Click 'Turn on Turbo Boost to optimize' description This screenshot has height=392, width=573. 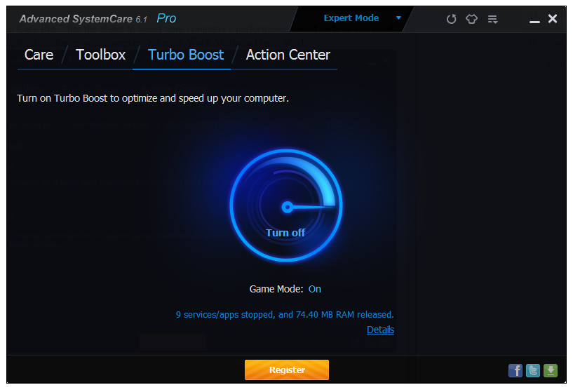153,98
